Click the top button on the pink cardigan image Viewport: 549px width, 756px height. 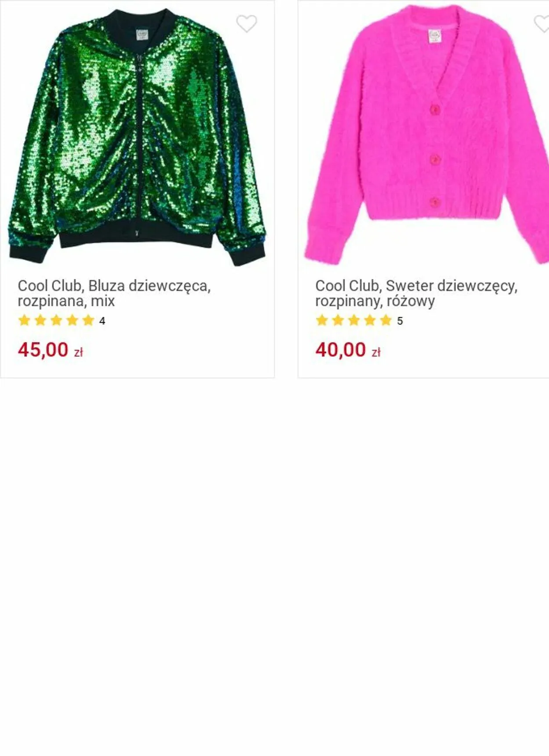[434, 109]
